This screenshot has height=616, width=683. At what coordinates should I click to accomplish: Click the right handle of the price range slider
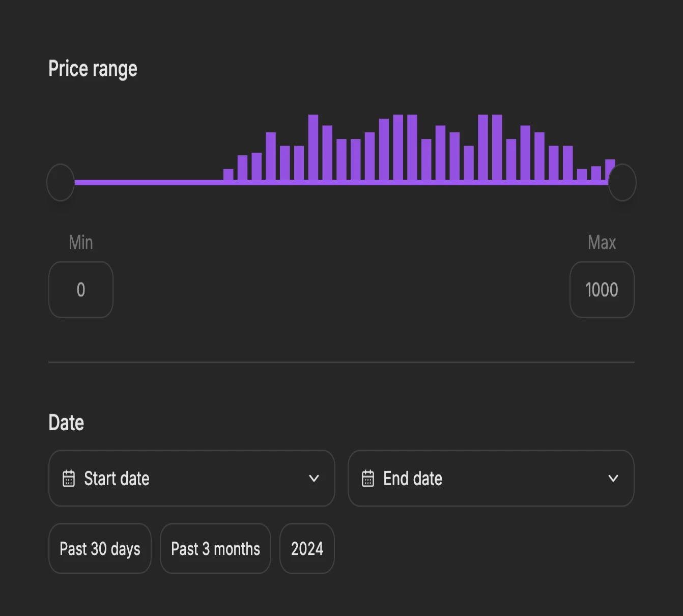(622, 182)
